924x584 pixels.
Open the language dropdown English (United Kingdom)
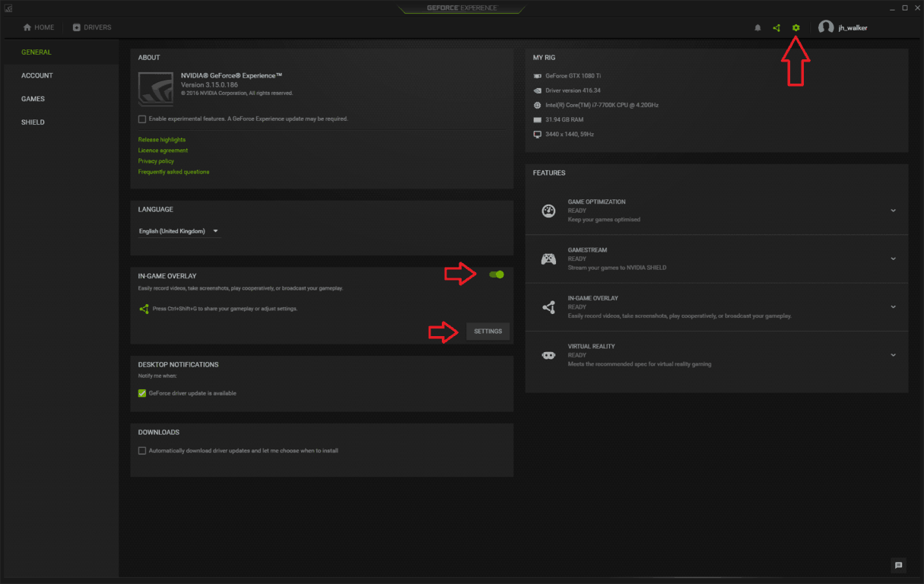pos(179,231)
